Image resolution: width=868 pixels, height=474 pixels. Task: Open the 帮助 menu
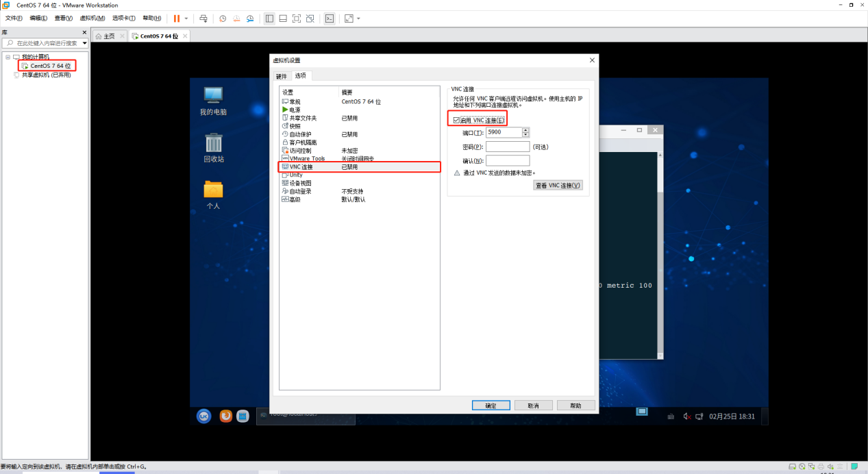click(152, 18)
